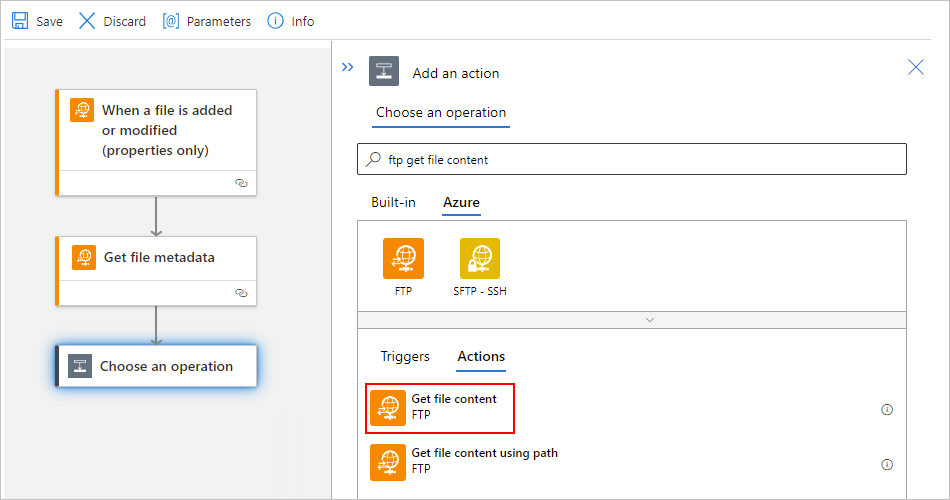Select the FTP connector icon
This screenshot has height=500, width=950.
click(x=403, y=258)
